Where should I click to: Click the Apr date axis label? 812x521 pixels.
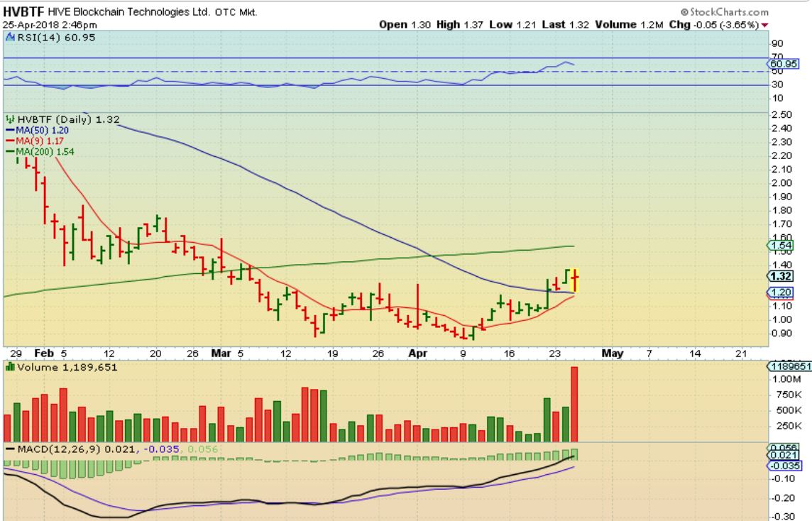(x=418, y=353)
